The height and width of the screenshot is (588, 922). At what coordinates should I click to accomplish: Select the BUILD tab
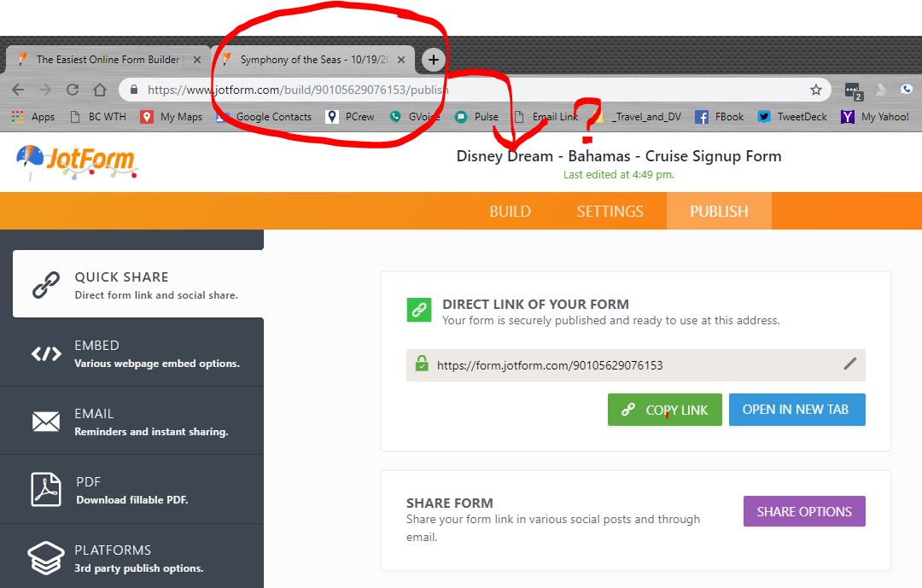tap(510, 211)
